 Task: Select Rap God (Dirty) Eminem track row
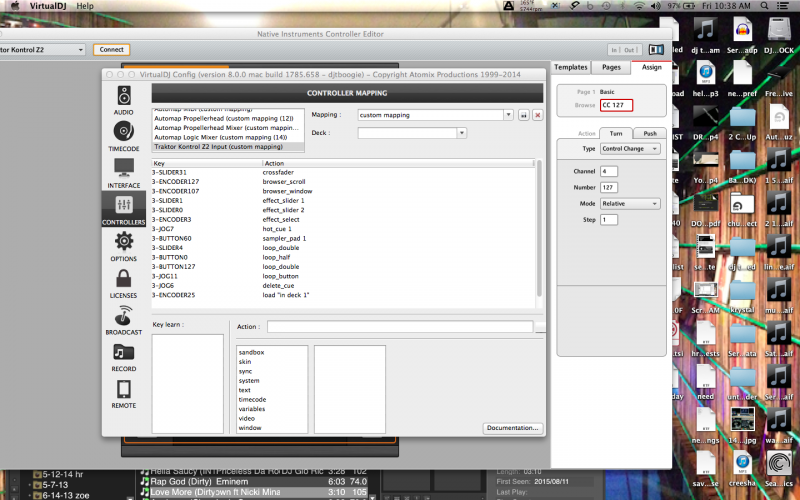click(x=254, y=482)
